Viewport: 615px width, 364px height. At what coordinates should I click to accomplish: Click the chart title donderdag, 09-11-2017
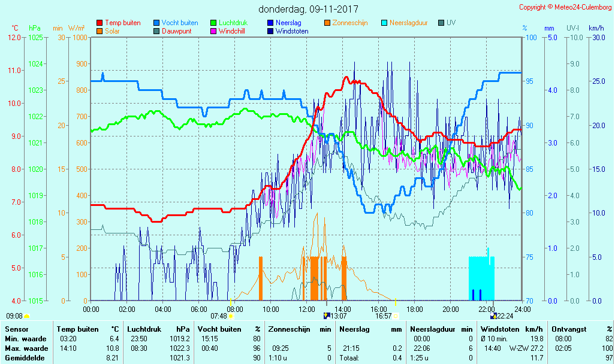point(308,9)
